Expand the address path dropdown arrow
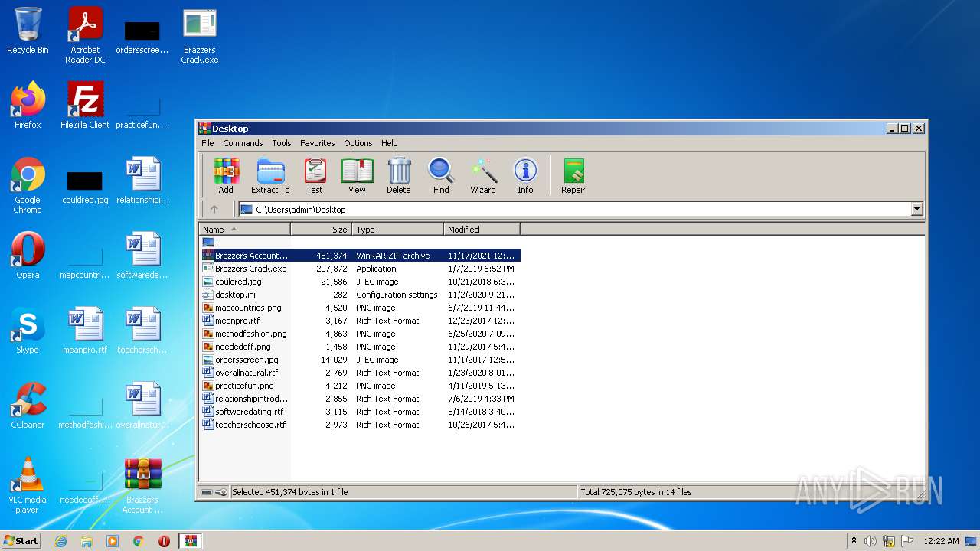980x551 pixels. coord(916,209)
